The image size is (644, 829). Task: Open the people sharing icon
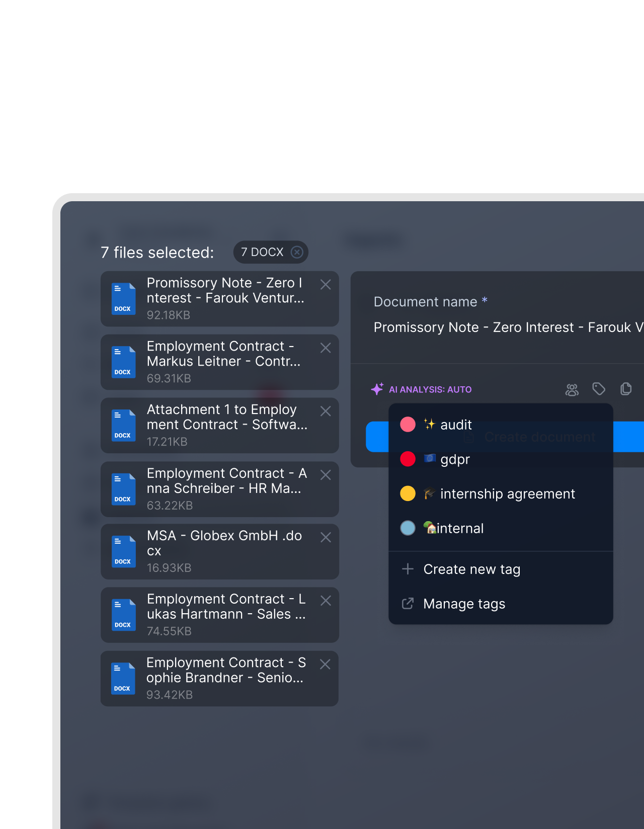click(572, 389)
